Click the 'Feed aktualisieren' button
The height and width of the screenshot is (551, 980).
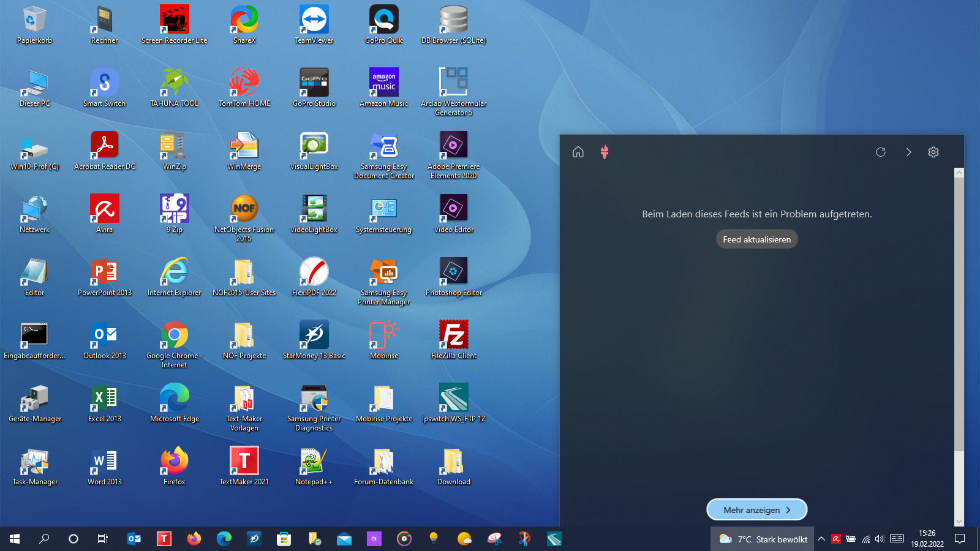click(x=756, y=239)
